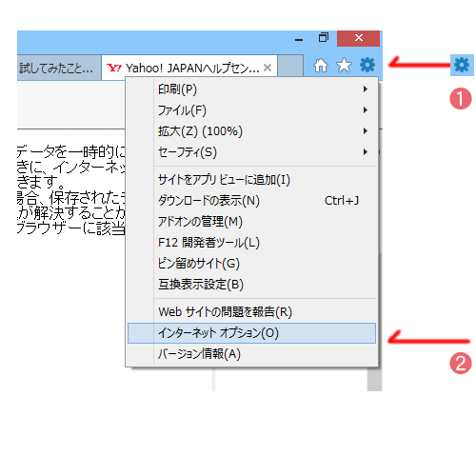
Task: Open アドオンの管理(M)
Action: click(251, 222)
